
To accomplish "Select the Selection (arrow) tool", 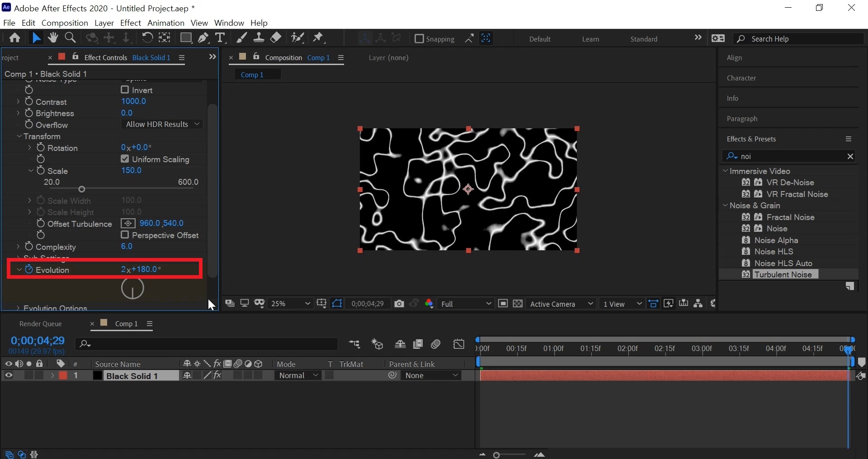I will pyautogui.click(x=36, y=38).
